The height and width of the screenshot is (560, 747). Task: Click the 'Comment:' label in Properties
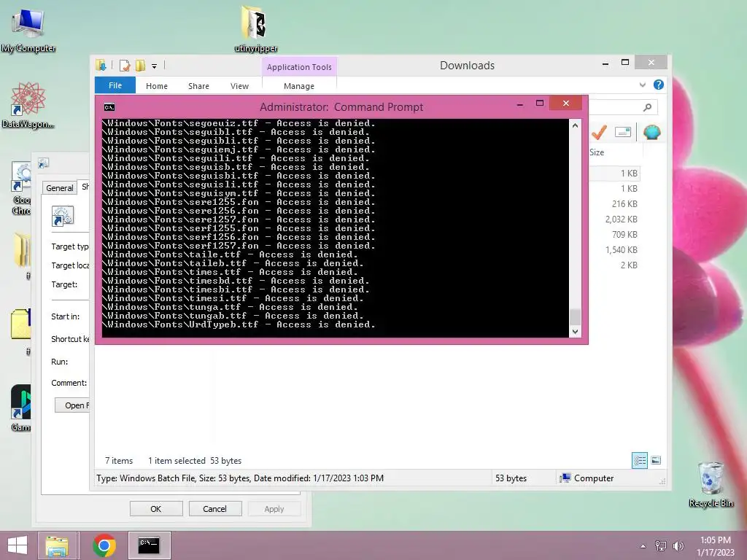point(69,383)
